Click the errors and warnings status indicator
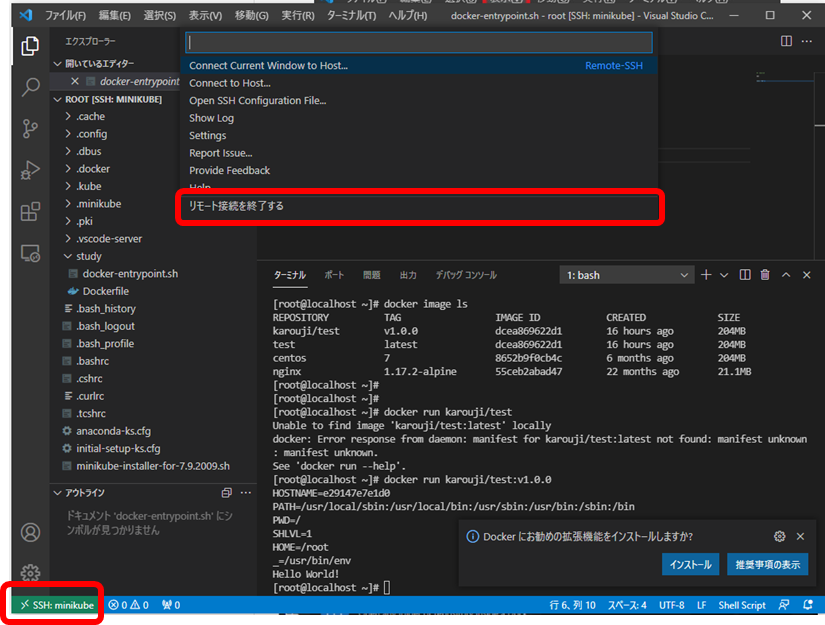825x625 pixels. coord(128,605)
